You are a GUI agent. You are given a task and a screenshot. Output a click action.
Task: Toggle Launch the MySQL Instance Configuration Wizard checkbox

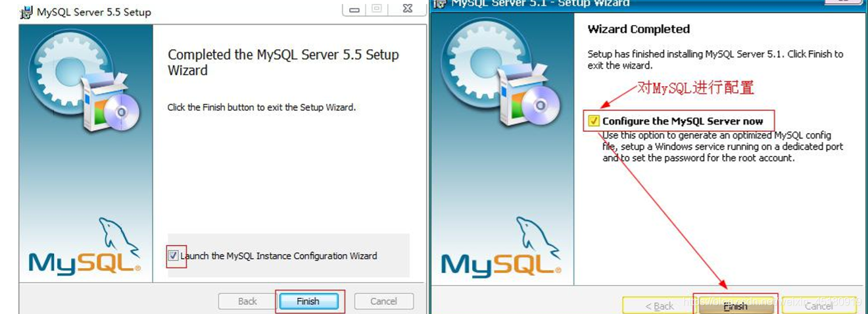(173, 255)
